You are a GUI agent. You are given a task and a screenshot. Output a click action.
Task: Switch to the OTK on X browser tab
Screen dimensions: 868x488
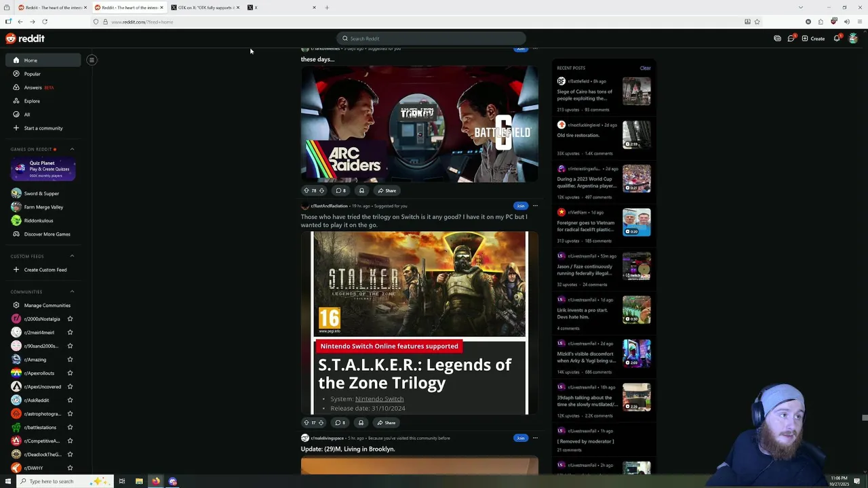point(205,7)
